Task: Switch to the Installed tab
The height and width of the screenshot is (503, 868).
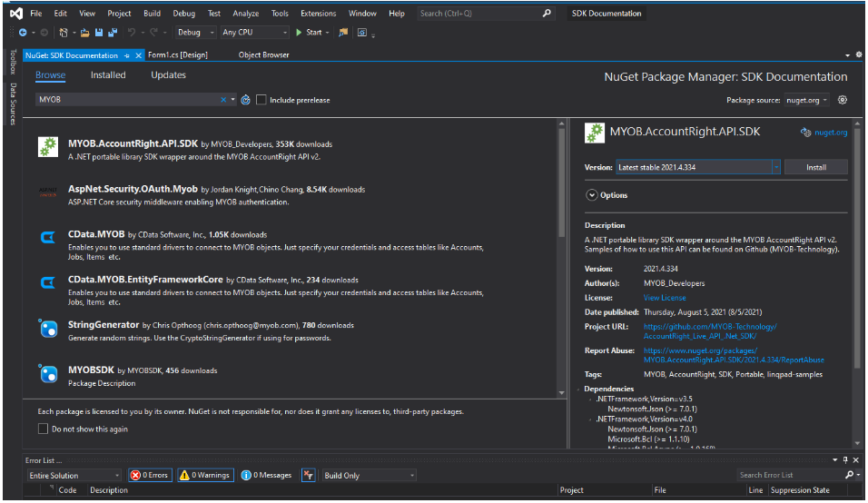Action: pyautogui.click(x=108, y=75)
